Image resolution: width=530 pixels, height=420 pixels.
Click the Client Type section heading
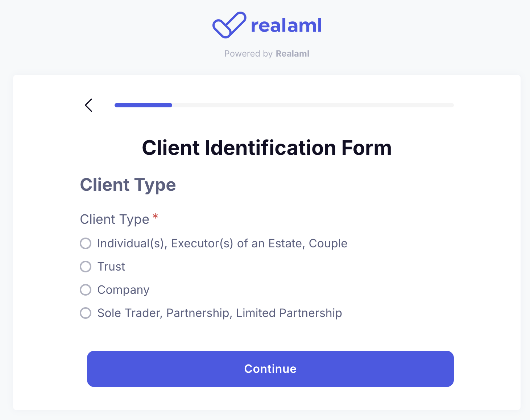[128, 185]
